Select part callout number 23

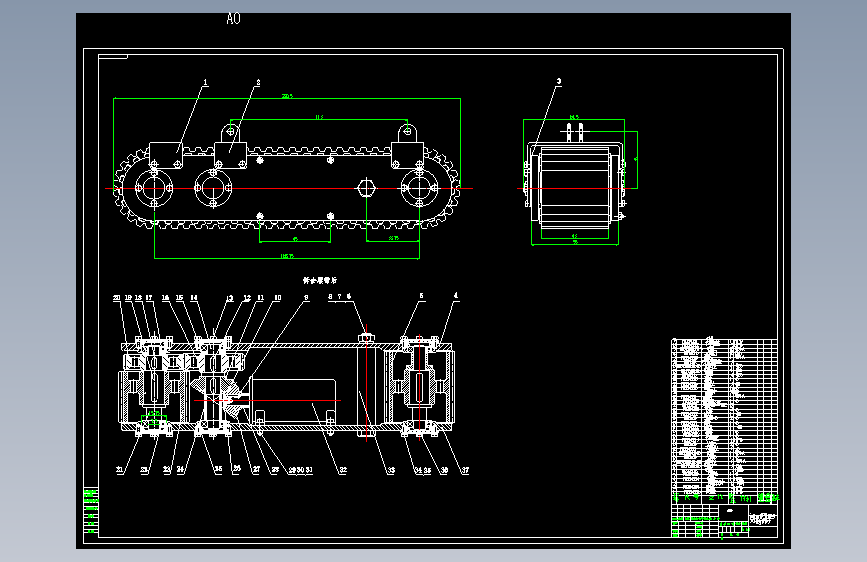click(167, 470)
